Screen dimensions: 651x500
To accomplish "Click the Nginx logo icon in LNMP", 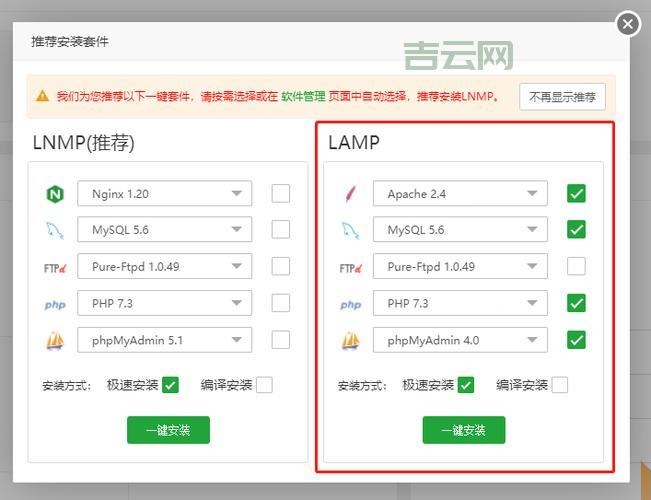I will coord(55,194).
